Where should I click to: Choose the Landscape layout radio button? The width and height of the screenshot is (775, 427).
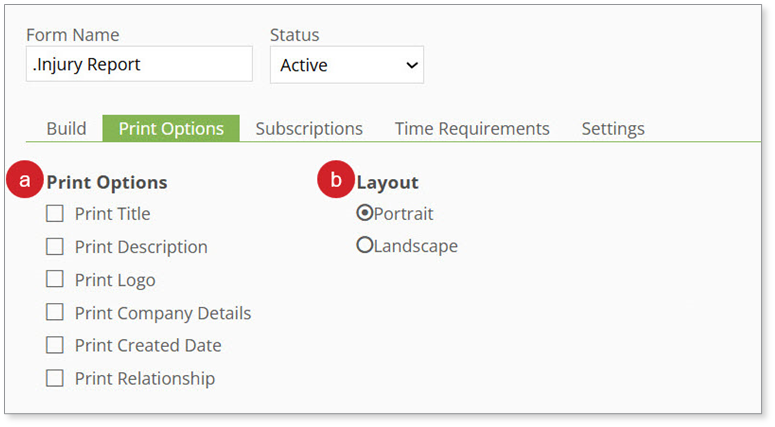pyautogui.click(x=365, y=245)
